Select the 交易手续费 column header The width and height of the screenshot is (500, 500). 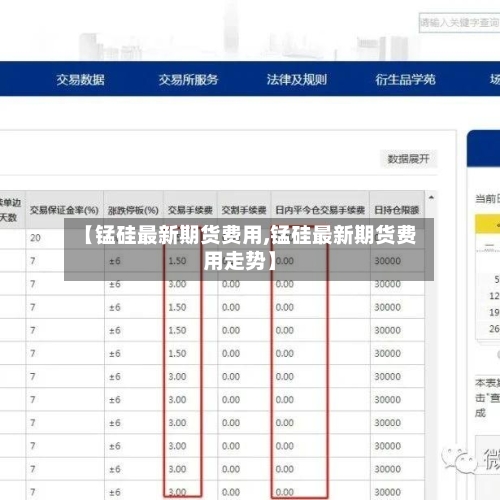coord(190,210)
